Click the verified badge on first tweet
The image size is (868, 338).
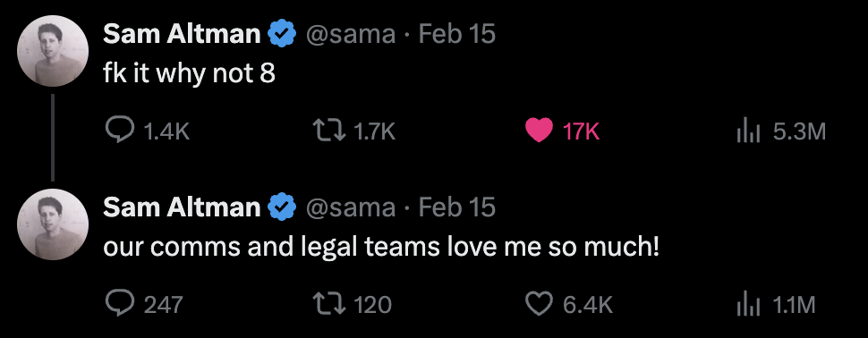[x=282, y=34]
